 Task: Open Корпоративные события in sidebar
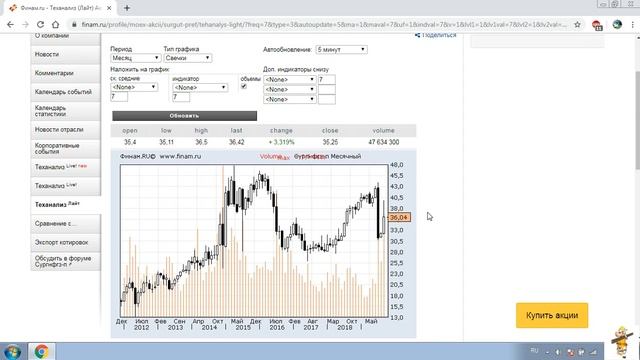tap(65, 148)
